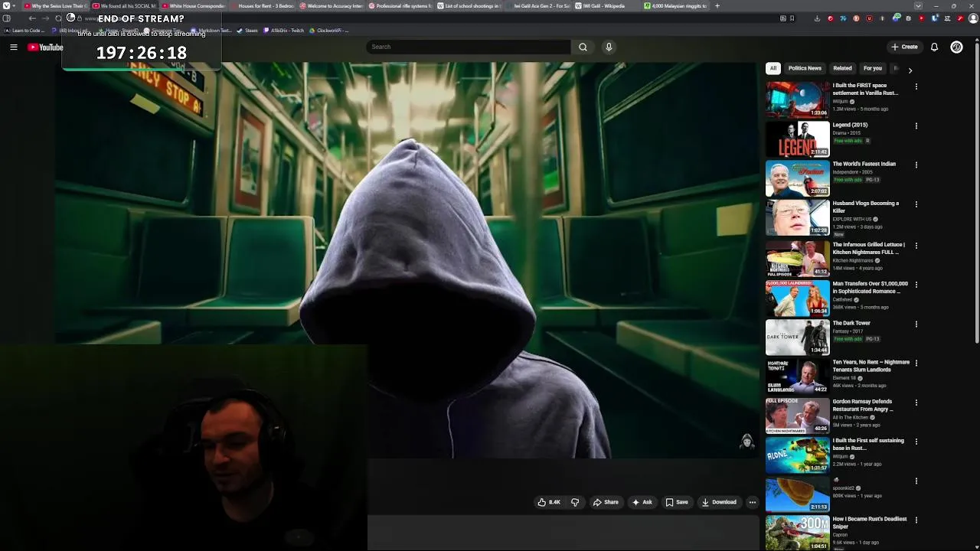The image size is (980, 551).
Task: Select the 'Related' filter chip
Action: [842, 68]
